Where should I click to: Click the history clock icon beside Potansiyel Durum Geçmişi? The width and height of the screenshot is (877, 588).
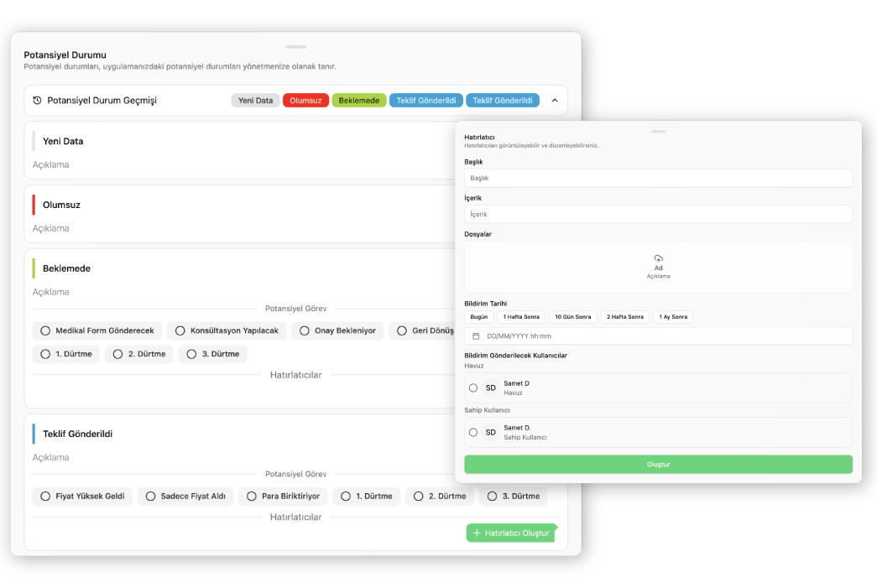[37, 101]
